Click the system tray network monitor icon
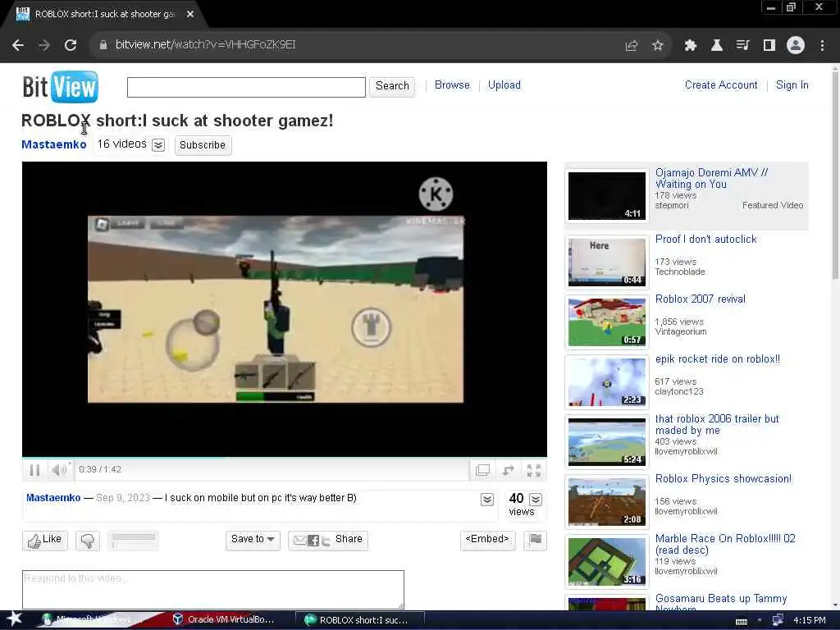This screenshot has height=630, width=840. [778, 620]
